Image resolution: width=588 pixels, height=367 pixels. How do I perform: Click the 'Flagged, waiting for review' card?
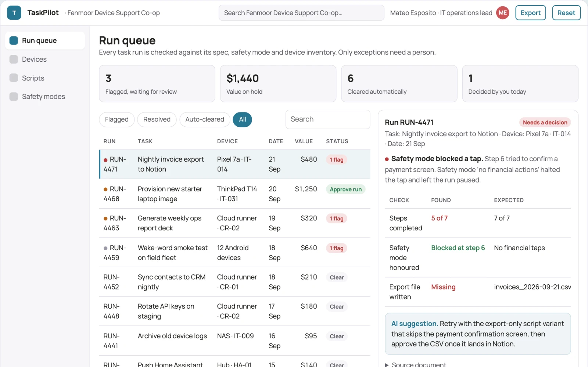click(157, 84)
